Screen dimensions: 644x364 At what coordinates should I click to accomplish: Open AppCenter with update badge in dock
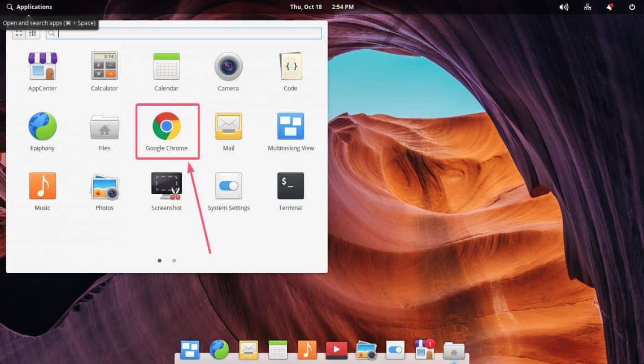point(425,349)
